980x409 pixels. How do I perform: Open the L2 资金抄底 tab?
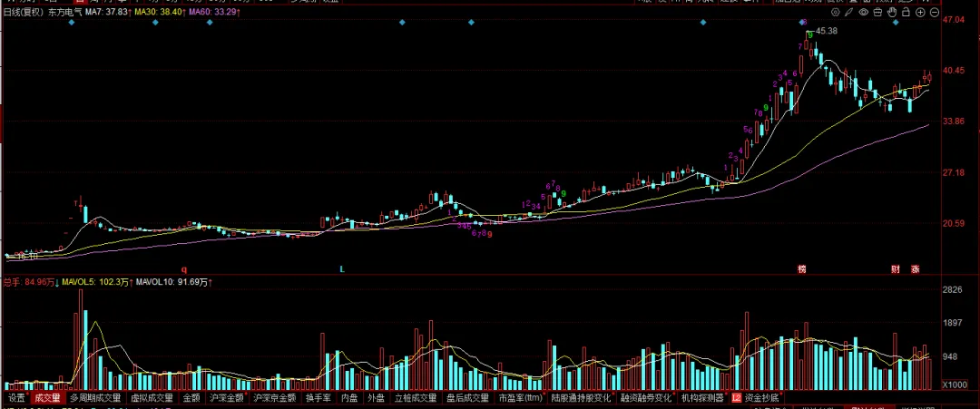pyautogui.click(x=756, y=398)
